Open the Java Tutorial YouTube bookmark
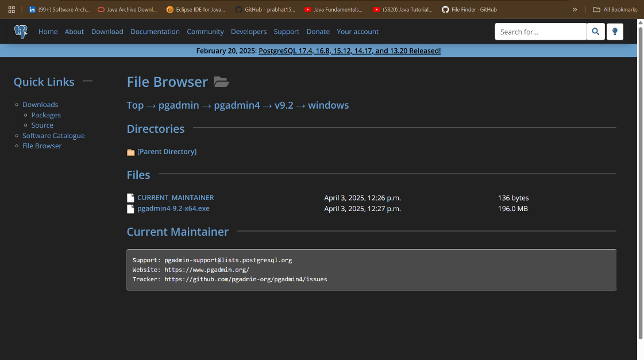Viewport: 644px width, 360px height. 403,9
